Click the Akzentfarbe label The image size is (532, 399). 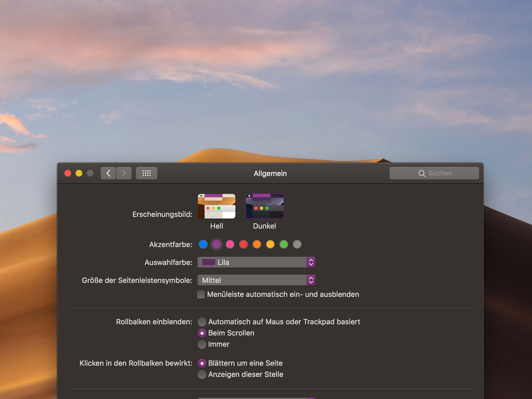(x=171, y=245)
